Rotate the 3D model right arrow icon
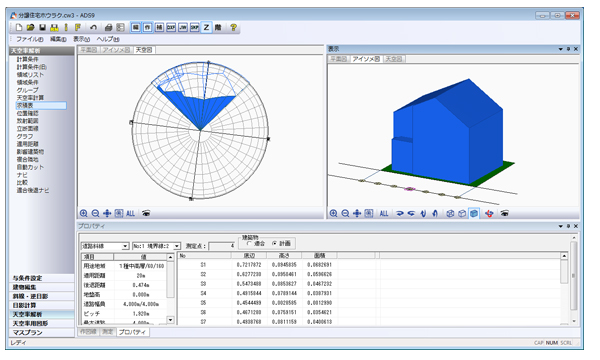600x360 pixels. [x=400, y=213]
